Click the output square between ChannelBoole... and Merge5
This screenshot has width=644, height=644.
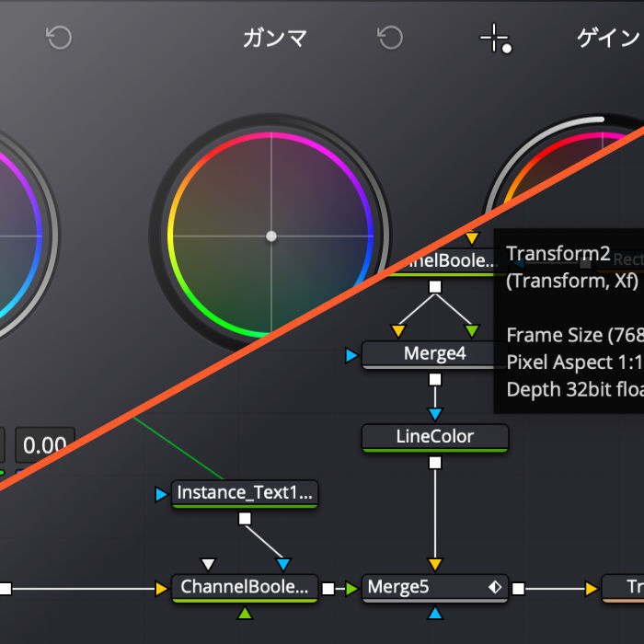[x=328, y=589]
